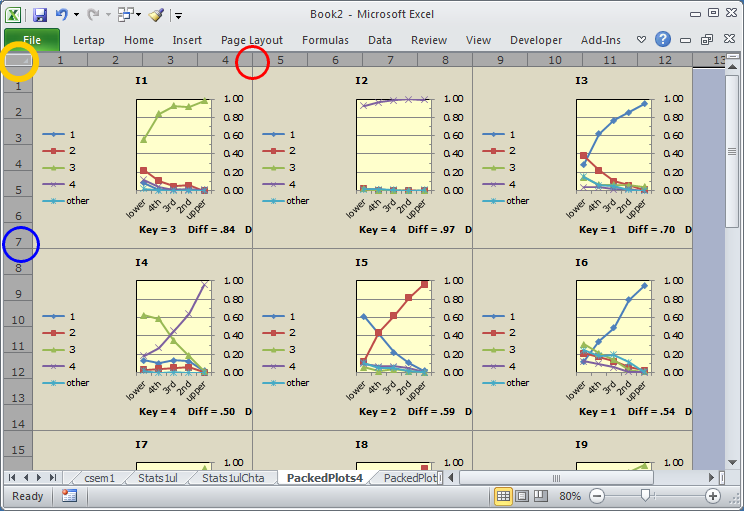
Task: Switch to Page Layout view in the status bar
Action: tap(522, 496)
